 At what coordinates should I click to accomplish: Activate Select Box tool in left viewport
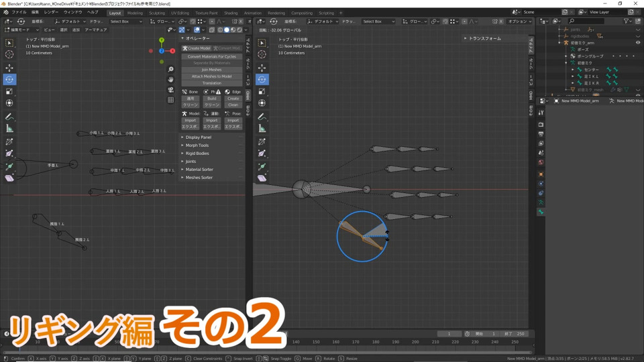point(9,43)
